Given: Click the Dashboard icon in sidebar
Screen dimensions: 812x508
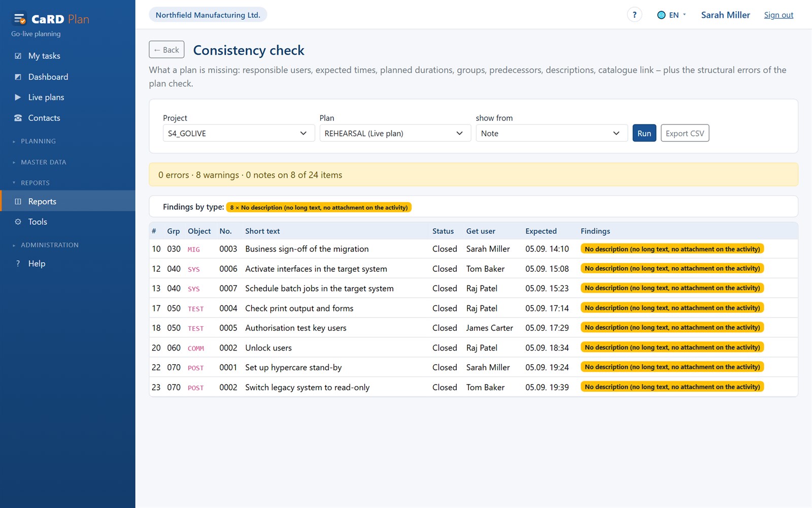Looking at the screenshot, I should tap(18, 77).
